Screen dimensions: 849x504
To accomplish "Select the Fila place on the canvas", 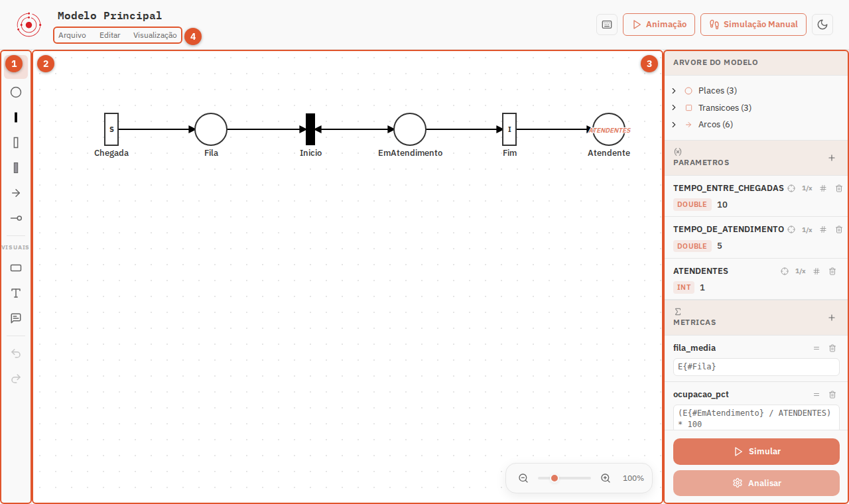I will click(211, 129).
